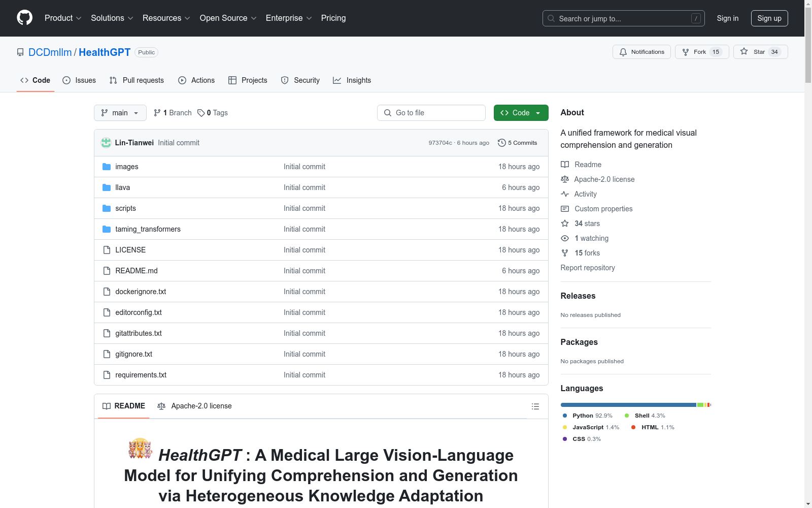This screenshot has height=508, width=812.
Task: Click the taming_transformers folder icon
Action: pos(107,229)
